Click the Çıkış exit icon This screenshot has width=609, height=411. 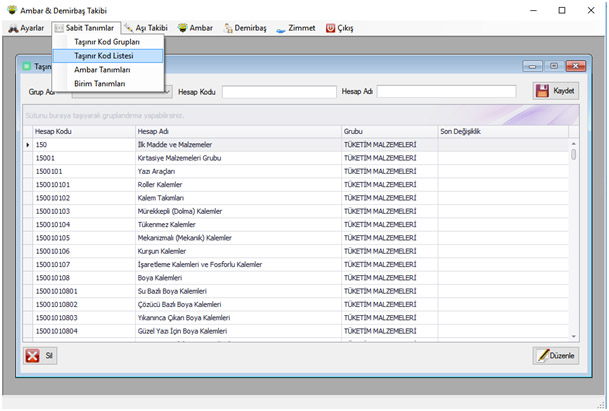pyautogui.click(x=332, y=28)
